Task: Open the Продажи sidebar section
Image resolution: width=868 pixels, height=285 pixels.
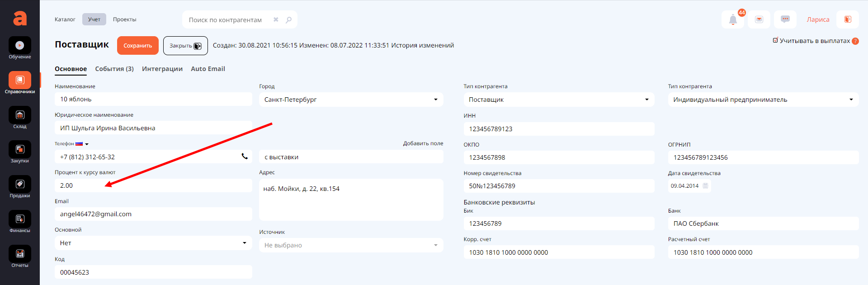Action: [20, 185]
